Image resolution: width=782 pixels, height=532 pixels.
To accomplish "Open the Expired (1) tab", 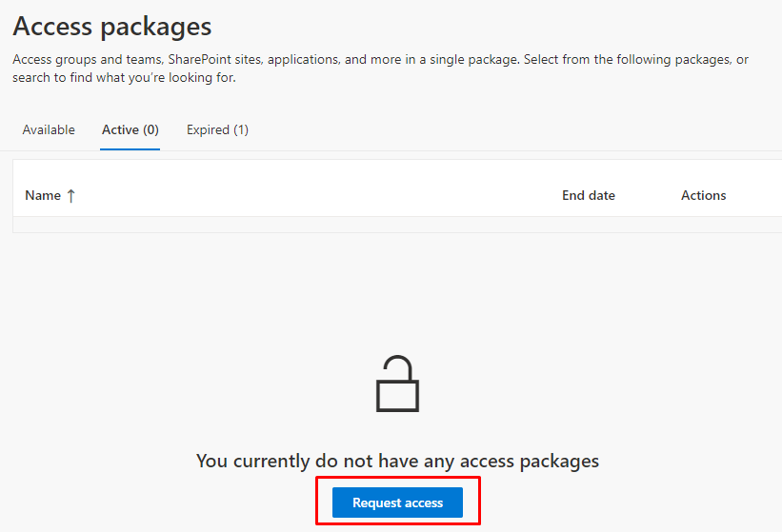I will click(217, 130).
